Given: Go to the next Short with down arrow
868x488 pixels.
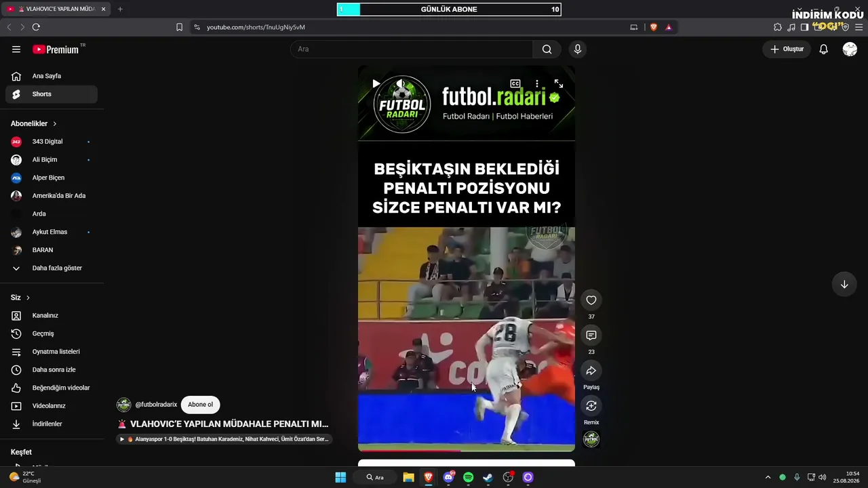Looking at the screenshot, I should tap(844, 285).
